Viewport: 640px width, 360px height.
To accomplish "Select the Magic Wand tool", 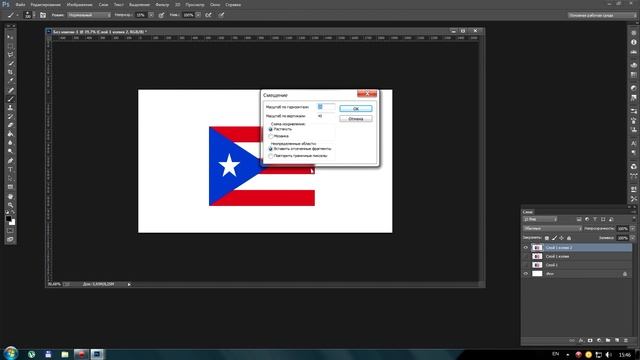I will 11,63.
